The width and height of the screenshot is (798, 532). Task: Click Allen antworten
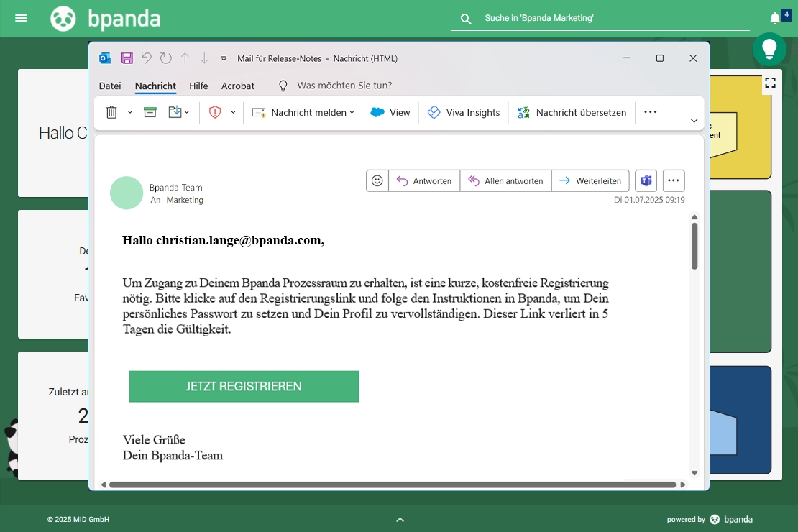coord(506,180)
